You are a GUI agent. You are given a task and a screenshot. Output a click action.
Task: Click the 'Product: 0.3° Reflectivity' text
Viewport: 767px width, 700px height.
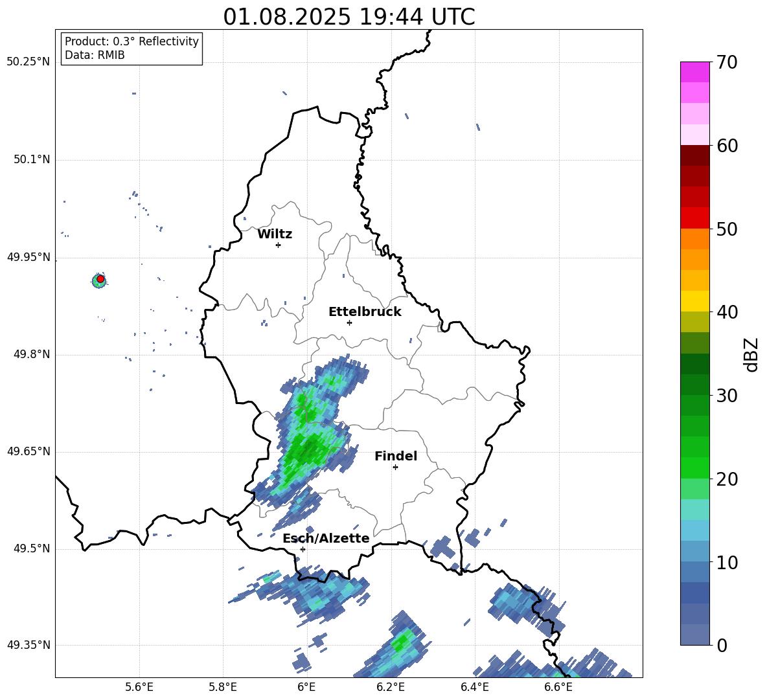click(x=132, y=41)
